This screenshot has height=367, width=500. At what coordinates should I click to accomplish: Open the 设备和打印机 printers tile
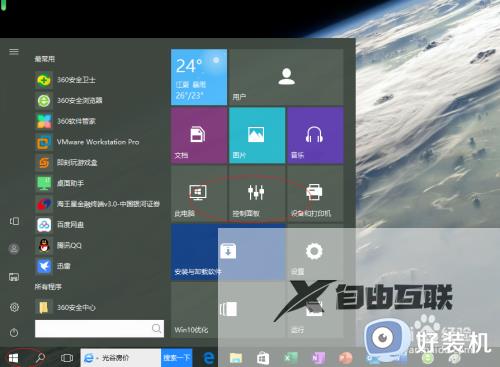pyautogui.click(x=315, y=194)
